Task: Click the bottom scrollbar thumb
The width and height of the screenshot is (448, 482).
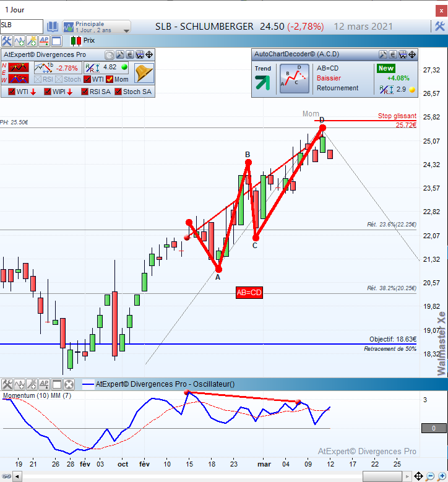Action: coord(382,476)
